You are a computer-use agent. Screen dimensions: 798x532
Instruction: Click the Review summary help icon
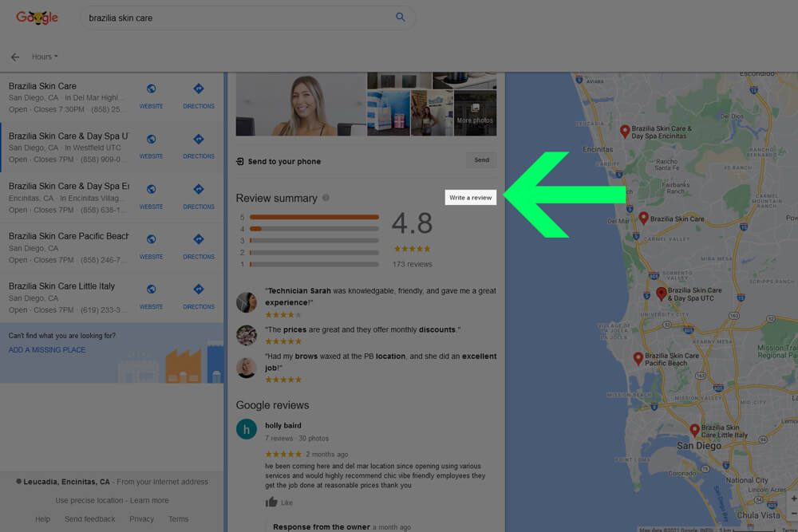point(326,198)
